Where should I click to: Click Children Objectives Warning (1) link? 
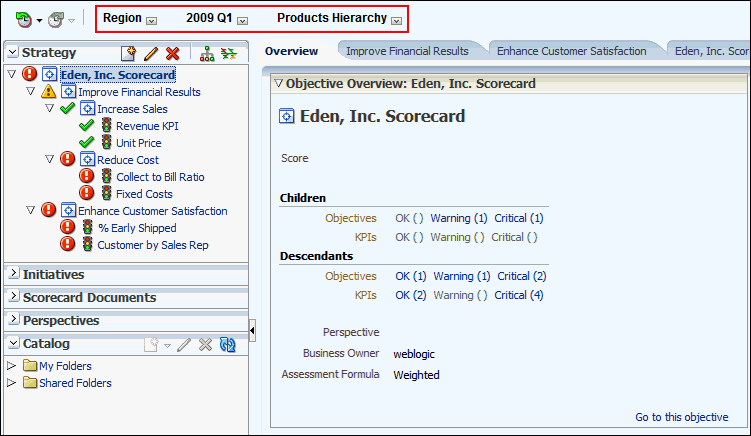(x=459, y=218)
